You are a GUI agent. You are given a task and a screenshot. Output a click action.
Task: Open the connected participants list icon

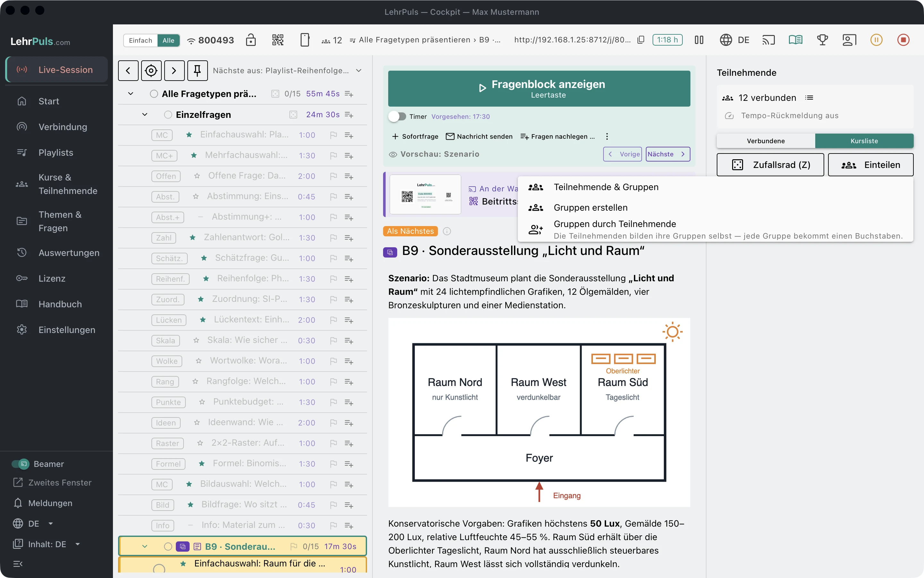809,98
